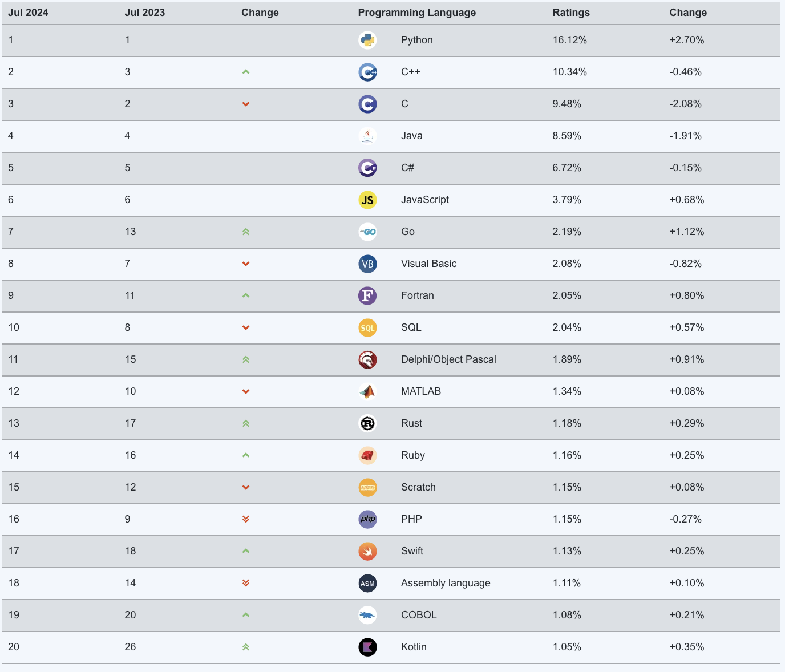The width and height of the screenshot is (785, 672).
Task: Click the Swift bird logo icon
Action: 367,551
